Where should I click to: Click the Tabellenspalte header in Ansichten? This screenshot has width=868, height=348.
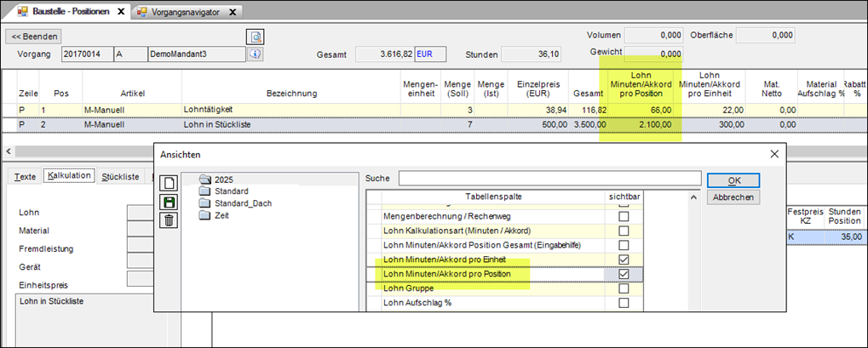point(492,196)
